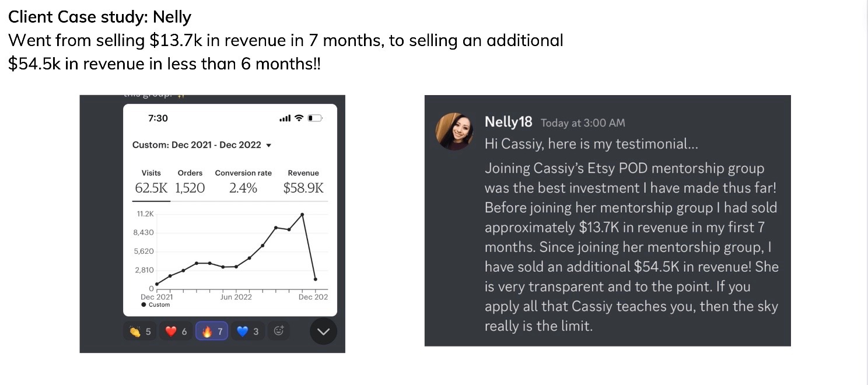Click the chart's peak data point
Screen dimensions: 868x385
click(x=302, y=215)
